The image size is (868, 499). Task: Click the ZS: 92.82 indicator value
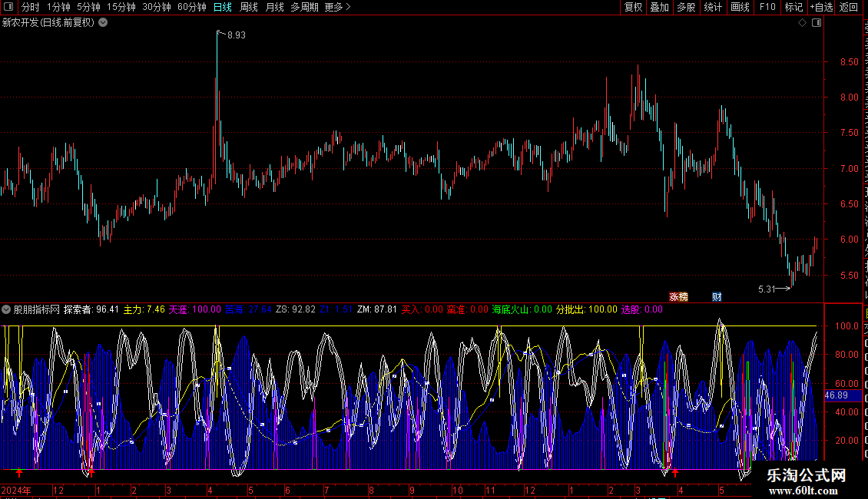pyautogui.click(x=296, y=309)
